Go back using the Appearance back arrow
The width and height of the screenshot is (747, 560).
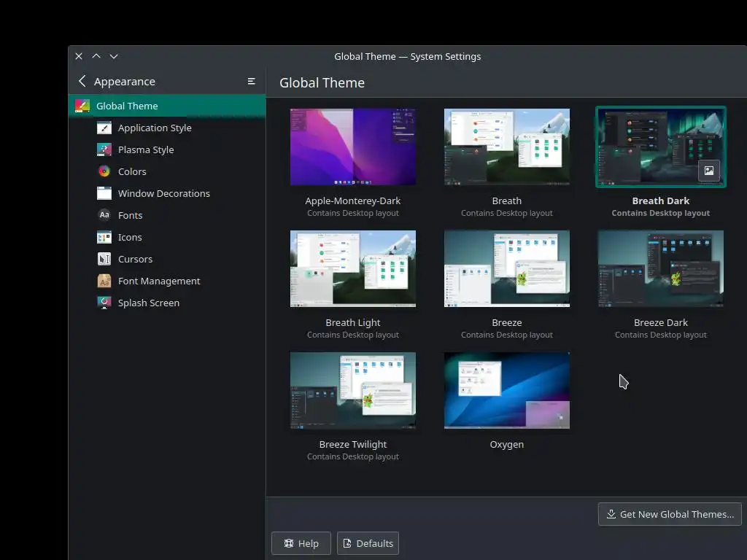coord(82,82)
